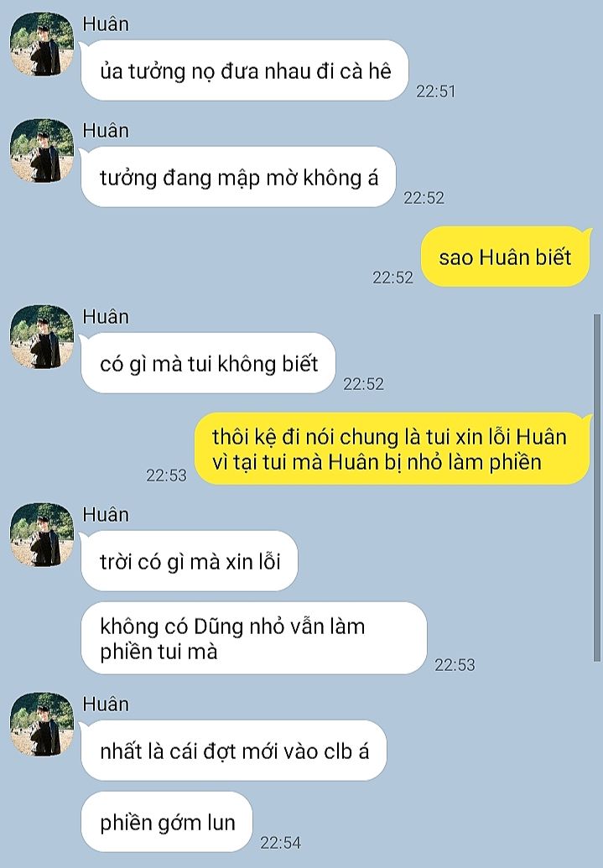
Task: Click the 22:54 timestamp by last message
Action: [x=281, y=843]
